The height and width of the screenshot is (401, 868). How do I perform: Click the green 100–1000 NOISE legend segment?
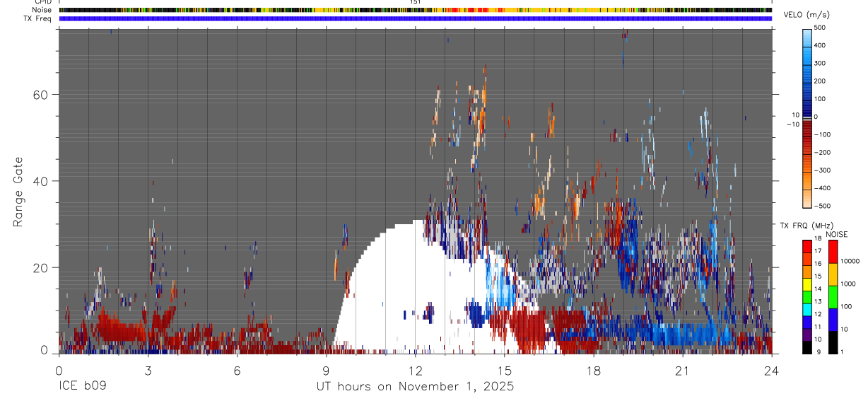(833, 297)
